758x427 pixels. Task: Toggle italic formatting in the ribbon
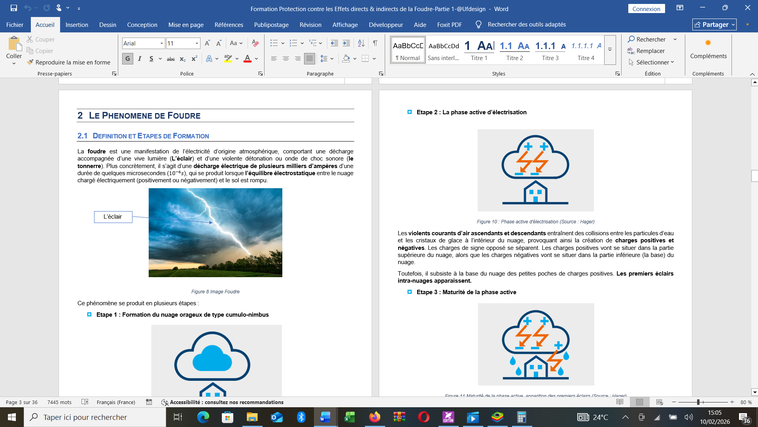(139, 59)
